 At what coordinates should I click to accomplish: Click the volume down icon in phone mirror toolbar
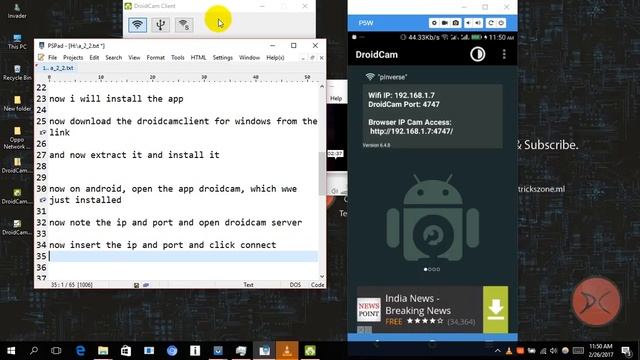point(468,23)
